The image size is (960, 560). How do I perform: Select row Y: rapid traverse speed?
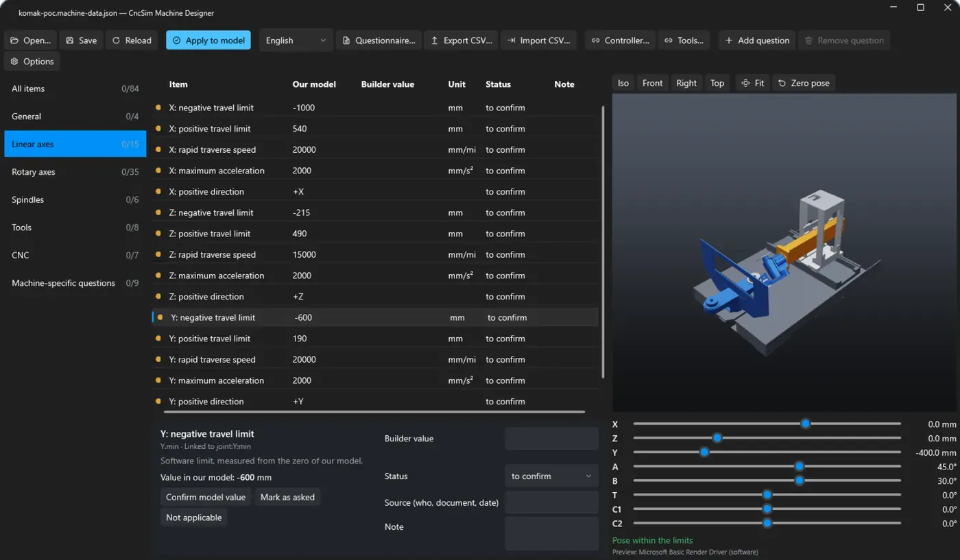click(375, 359)
